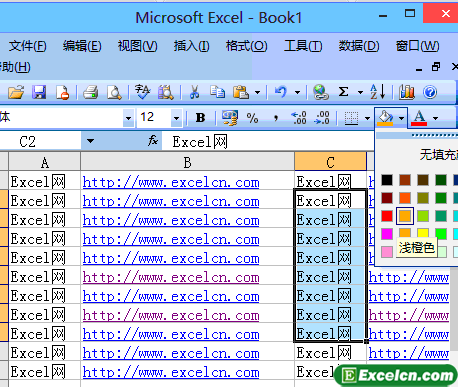Pick the magenta fill color swatch
This screenshot has width=458, height=387.
(x=387, y=234)
